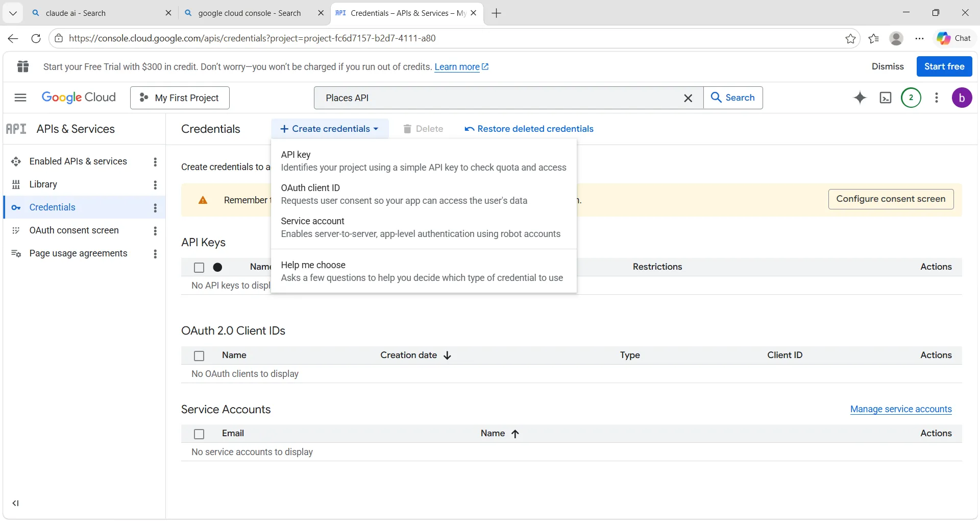
Task: Select Service account menu option
Action: tap(312, 221)
